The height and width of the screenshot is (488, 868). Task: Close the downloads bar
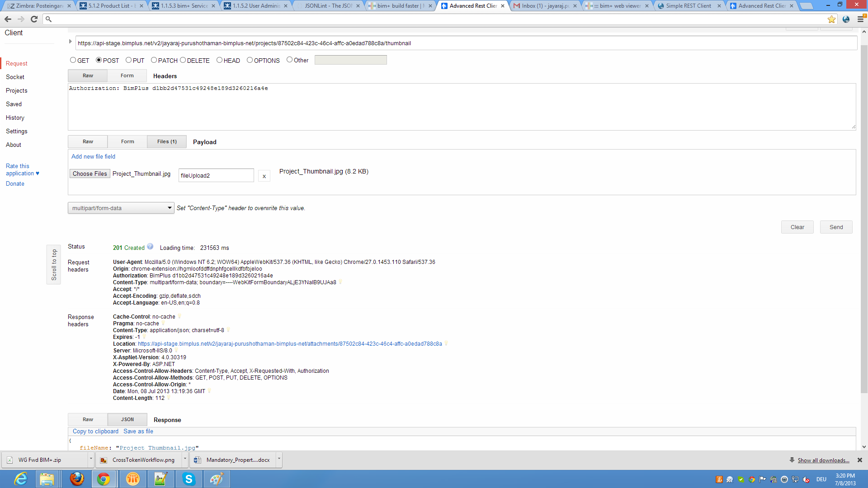860,460
